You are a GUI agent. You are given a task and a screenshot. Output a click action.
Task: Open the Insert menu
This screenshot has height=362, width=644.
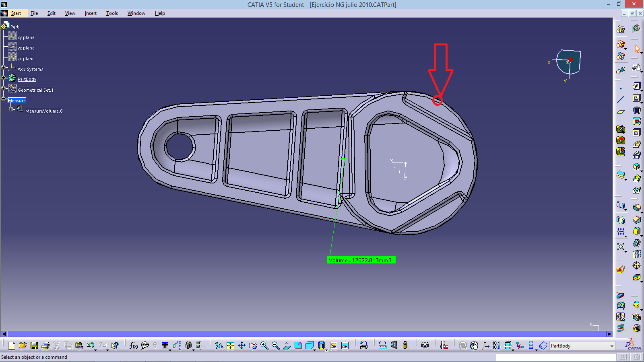tap(91, 13)
